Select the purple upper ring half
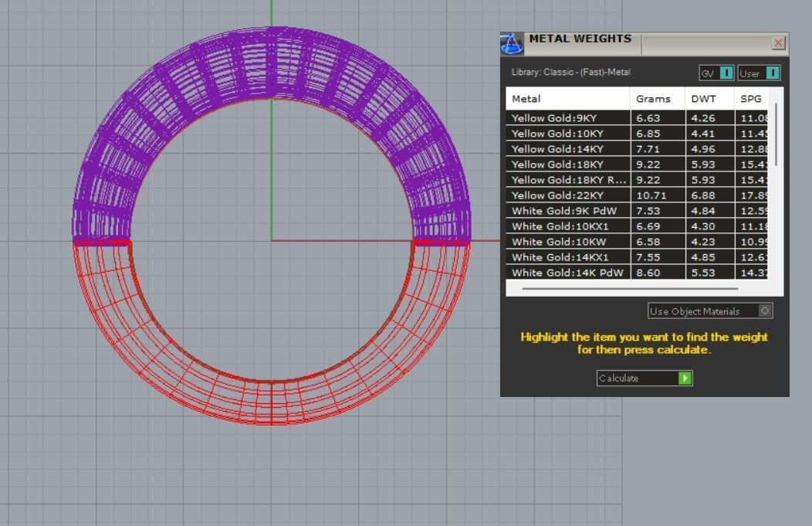The height and width of the screenshot is (526, 812). pyautogui.click(x=272, y=63)
